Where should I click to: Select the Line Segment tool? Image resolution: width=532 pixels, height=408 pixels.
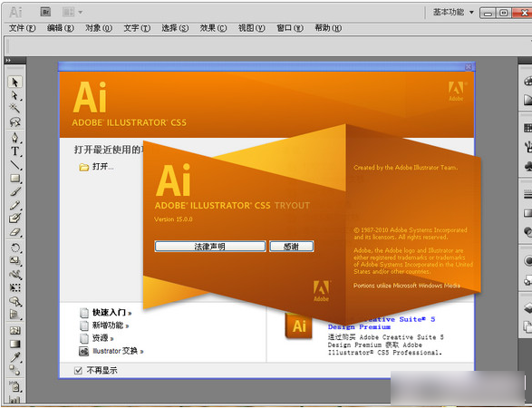click(x=15, y=165)
